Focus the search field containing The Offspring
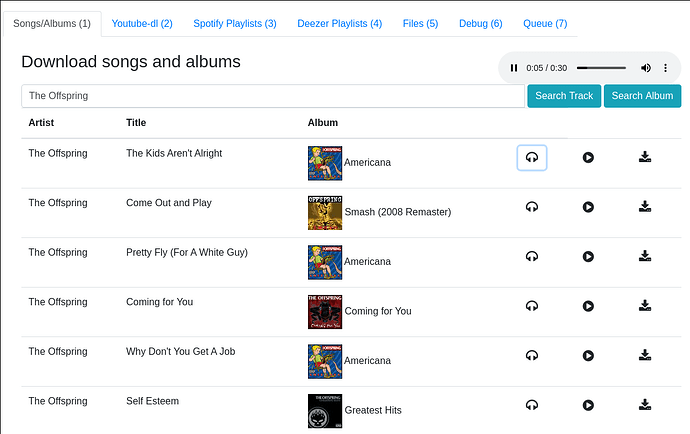Viewport: 690px width, 434px height. [x=273, y=96]
